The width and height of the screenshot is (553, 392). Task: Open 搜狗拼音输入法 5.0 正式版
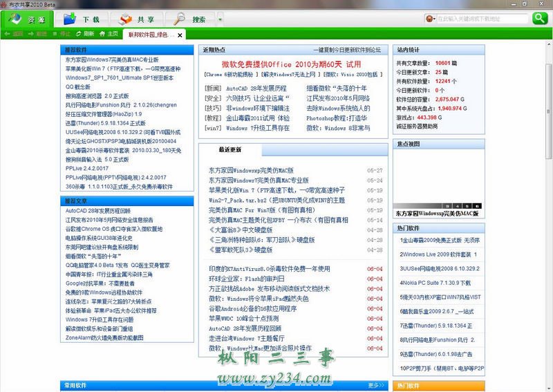[97, 160]
